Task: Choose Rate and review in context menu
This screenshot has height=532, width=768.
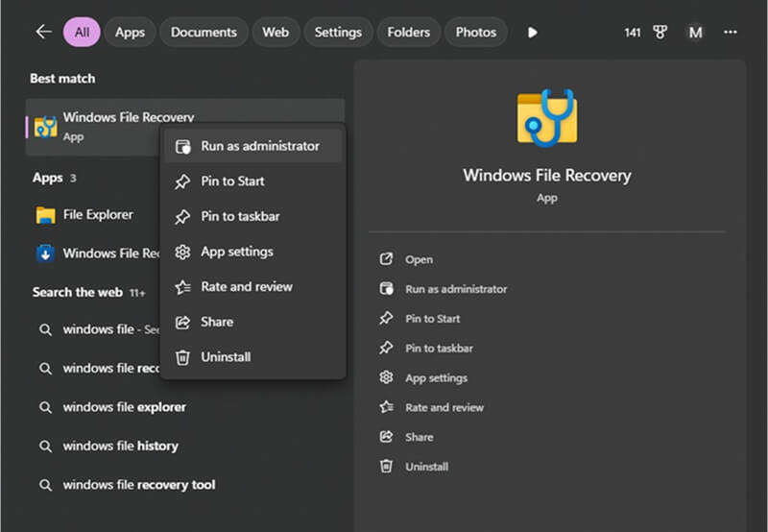Action: 253,286
